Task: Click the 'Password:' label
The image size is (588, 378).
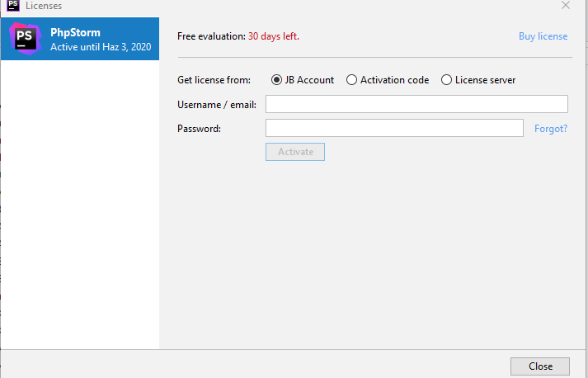Action: coord(199,129)
